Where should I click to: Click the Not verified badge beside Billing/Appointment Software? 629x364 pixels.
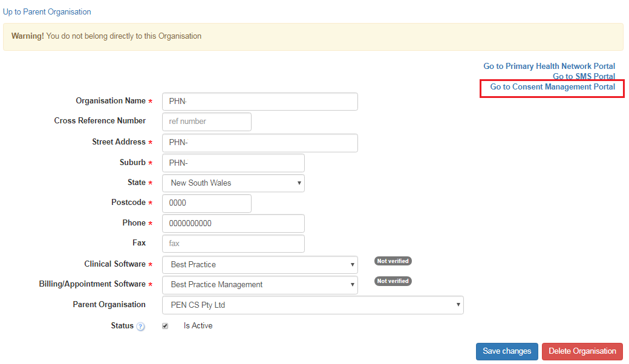[393, 281]
